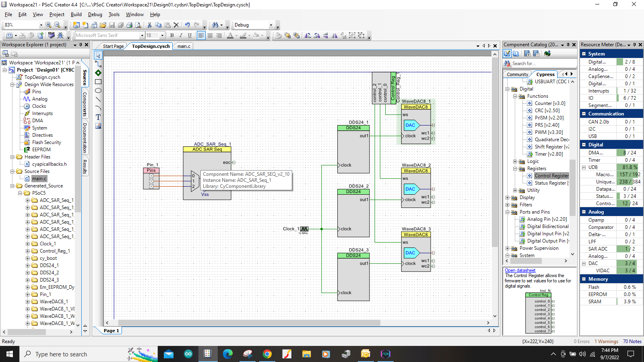Expand the Logic catalog folder
This screenshot has width=644, height=362.
515,161
